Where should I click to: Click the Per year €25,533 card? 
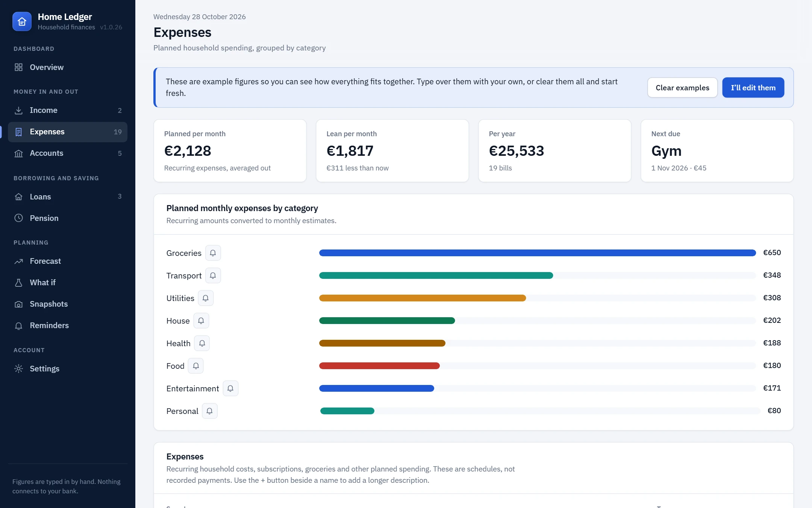555,151
